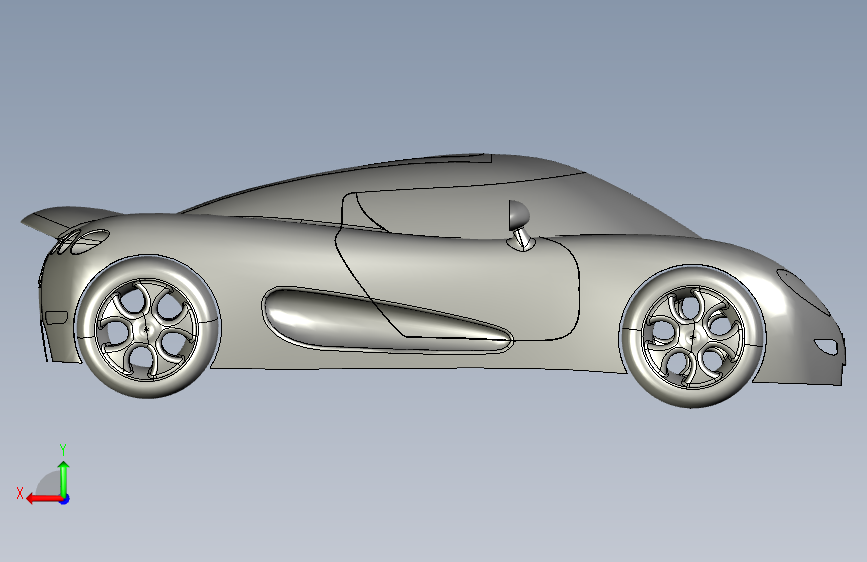The image size is (867, 562).
Task: Click the blue Z axis dot on the triad
Action: pos(65,499)
